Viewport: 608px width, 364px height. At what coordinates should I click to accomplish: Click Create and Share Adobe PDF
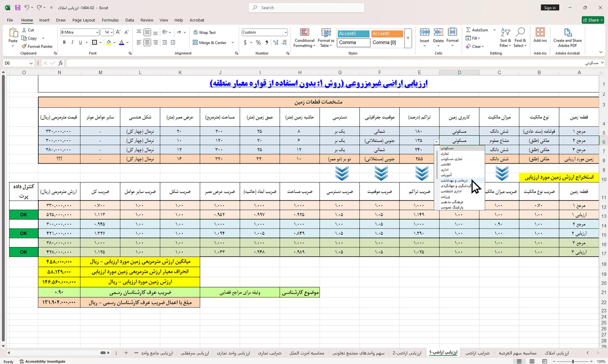568,38
